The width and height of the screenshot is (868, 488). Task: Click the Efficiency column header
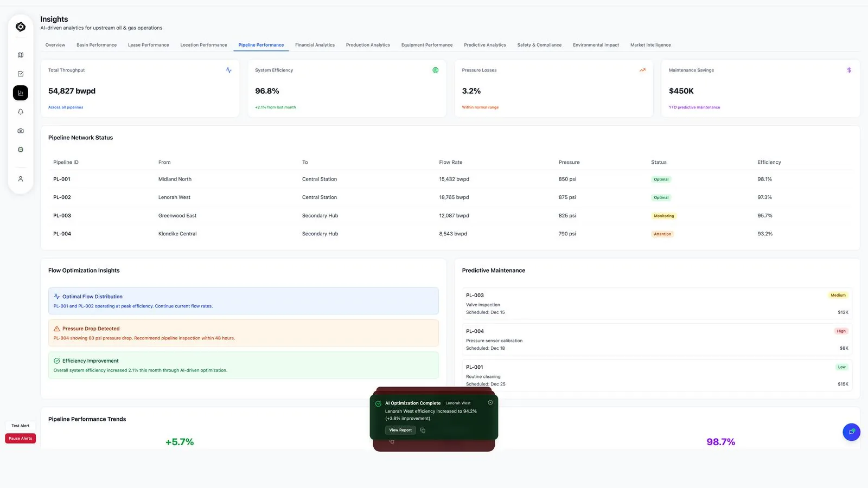769,162
